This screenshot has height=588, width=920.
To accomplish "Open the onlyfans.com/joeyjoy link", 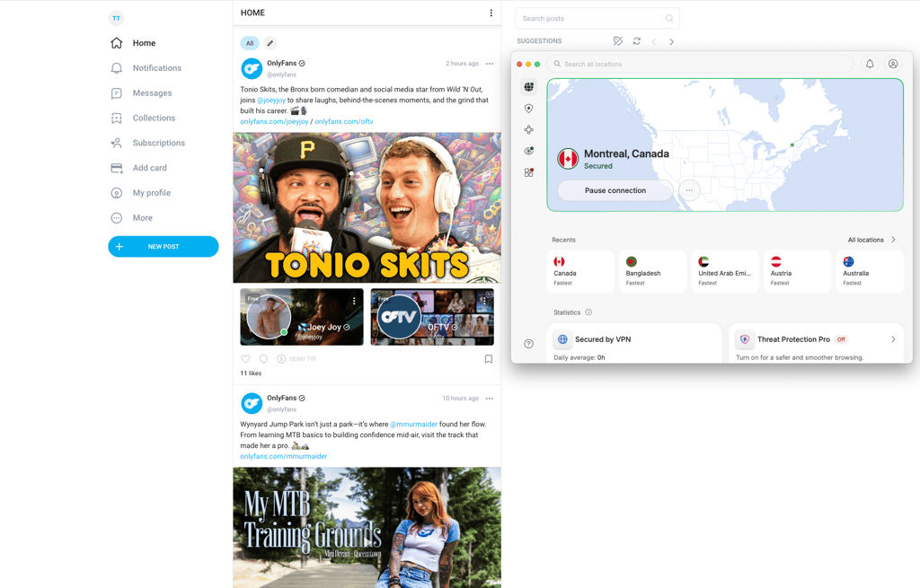I will [x=274, y=121].
